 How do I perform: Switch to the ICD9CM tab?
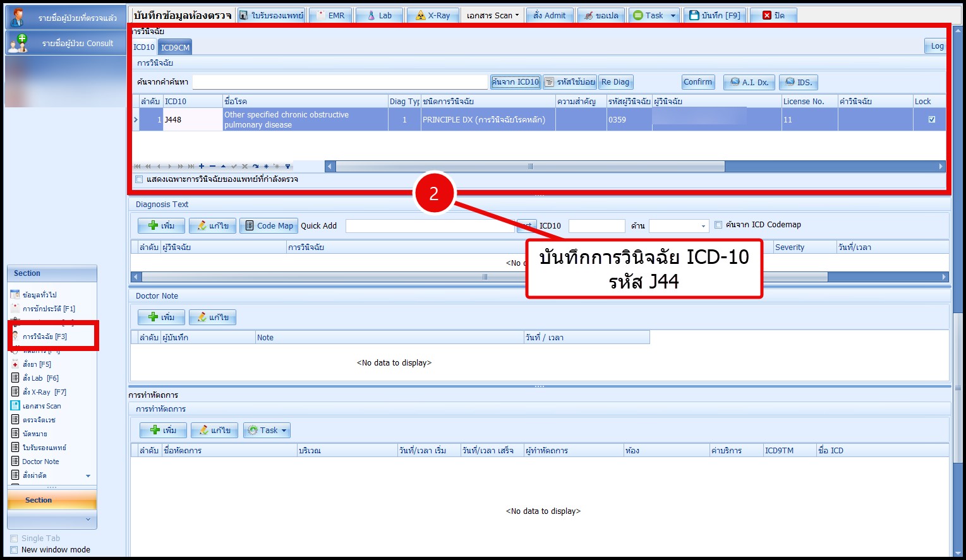tap(175, 47)
